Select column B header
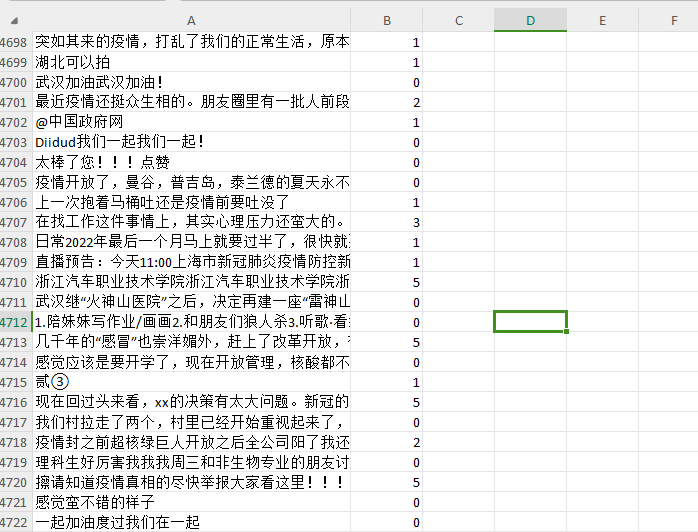698x532 pixels. 386,20
